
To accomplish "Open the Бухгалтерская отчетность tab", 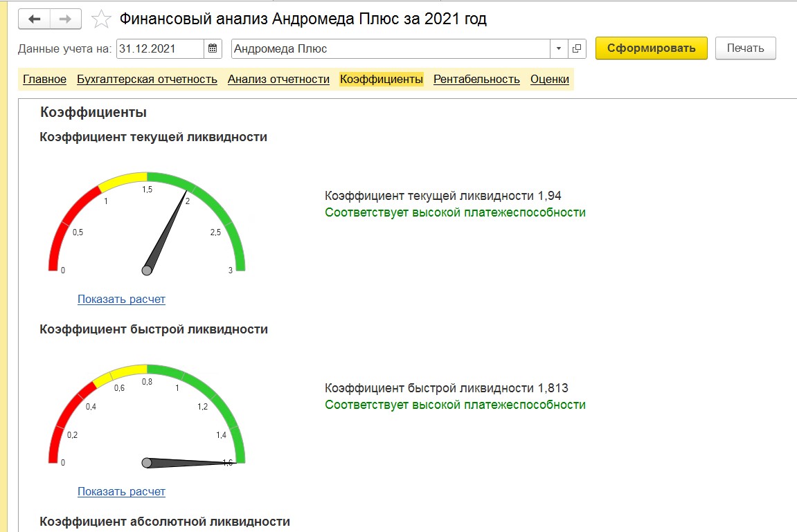I will tap(147, 79).
